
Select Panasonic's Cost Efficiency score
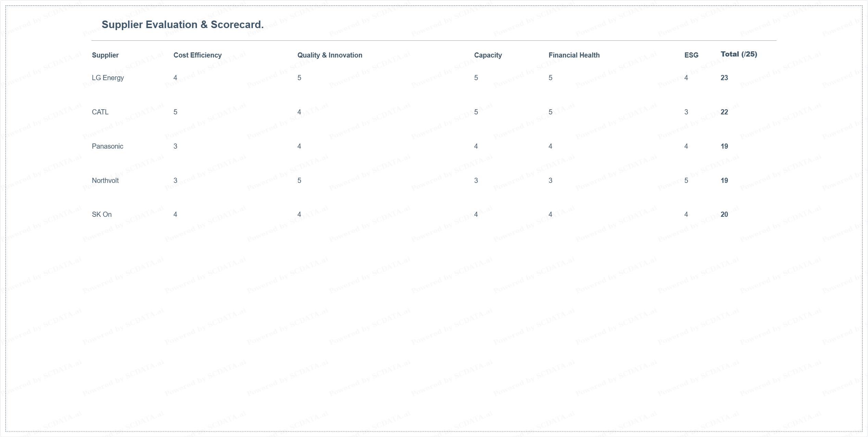coord(175,146)
